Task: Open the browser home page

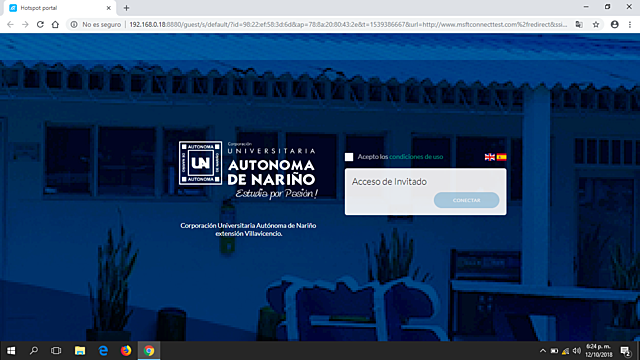Action: (x=55, y=24)
